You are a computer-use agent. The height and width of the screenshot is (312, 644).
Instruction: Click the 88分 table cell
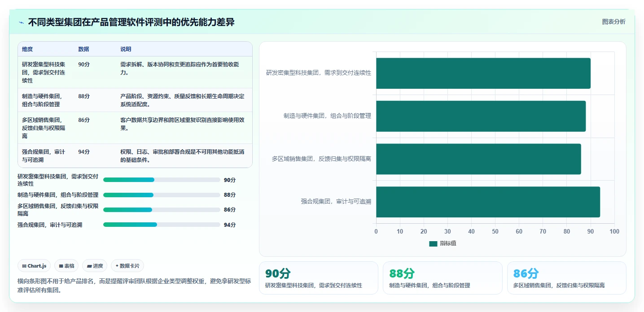coord(84,96)
